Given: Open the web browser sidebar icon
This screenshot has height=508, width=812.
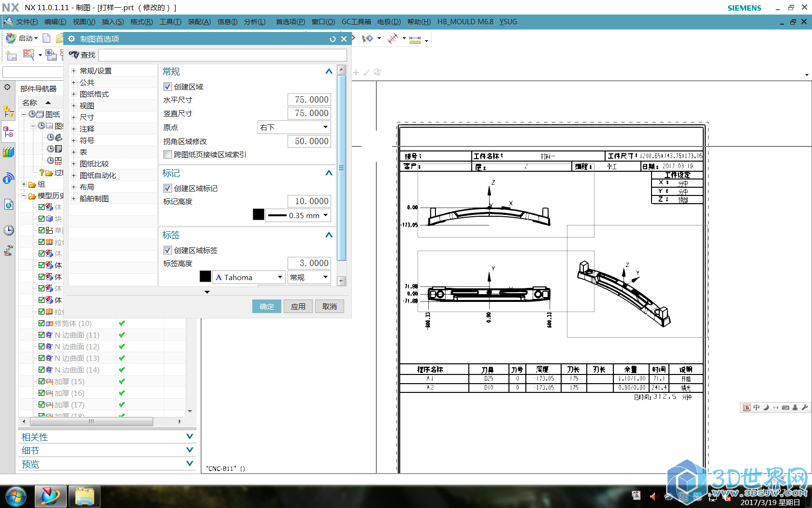Looking at the screenshot, I should tap(8, 204).
